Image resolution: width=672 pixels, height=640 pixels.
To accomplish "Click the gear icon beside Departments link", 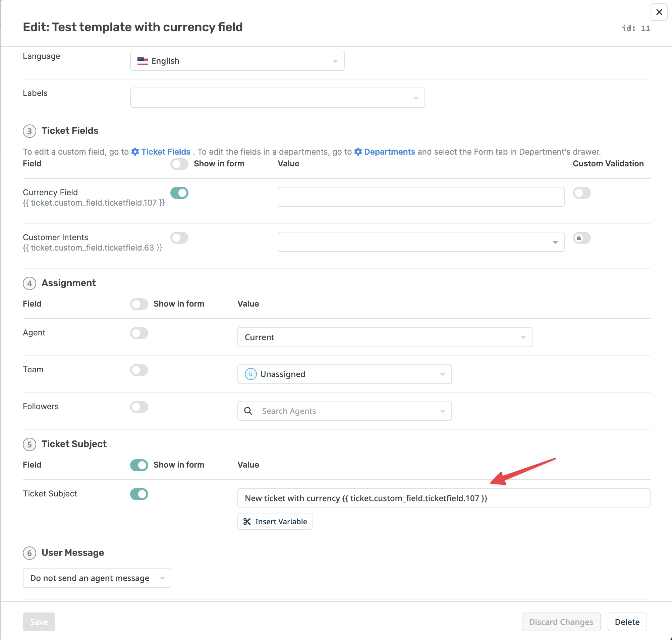I will (x=358, y=152).
